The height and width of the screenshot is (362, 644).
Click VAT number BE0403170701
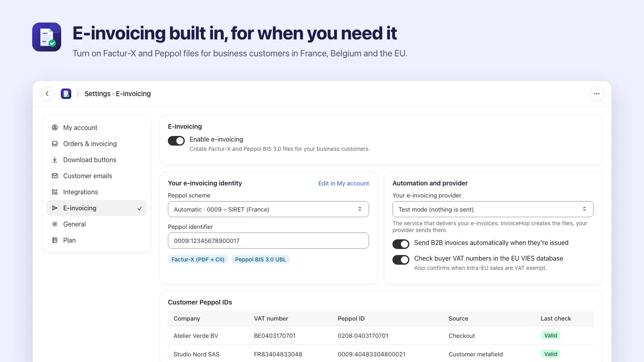[x=275, y=336]
